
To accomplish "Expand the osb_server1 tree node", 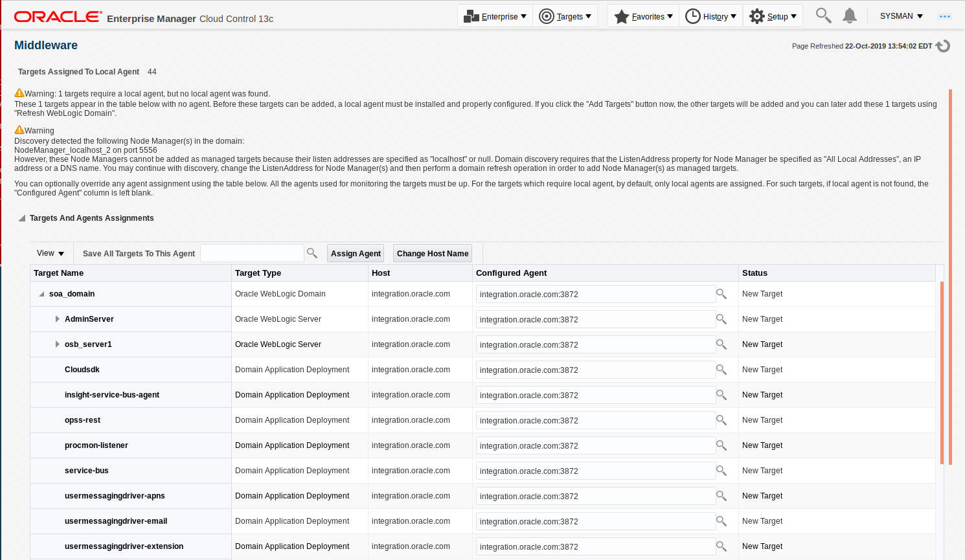I will coord(58,344).
